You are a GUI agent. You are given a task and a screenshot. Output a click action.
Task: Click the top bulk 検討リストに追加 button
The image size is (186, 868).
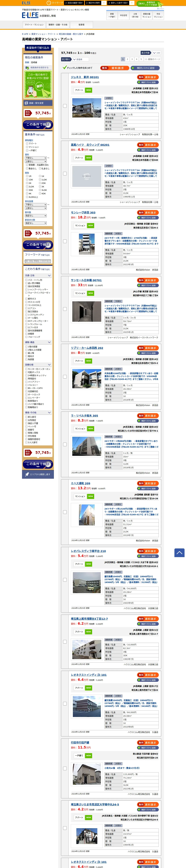point(145,68)
